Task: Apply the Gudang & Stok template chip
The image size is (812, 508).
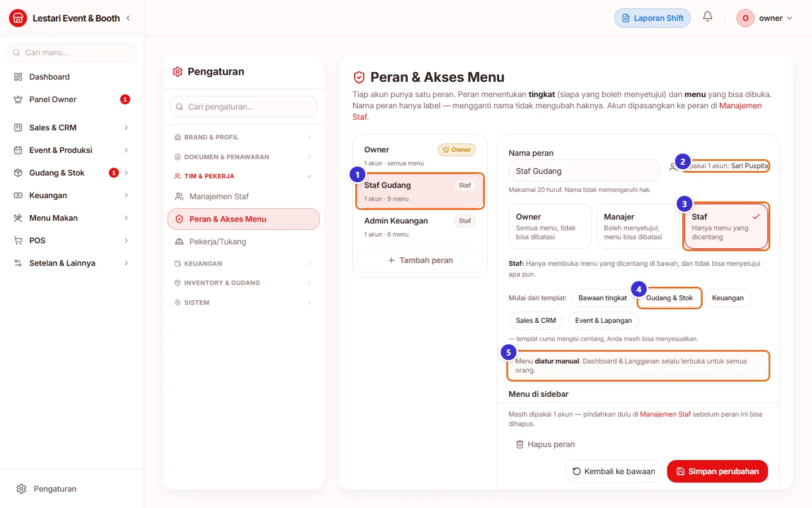Action: pyautogui.click(x=669, y=298)
